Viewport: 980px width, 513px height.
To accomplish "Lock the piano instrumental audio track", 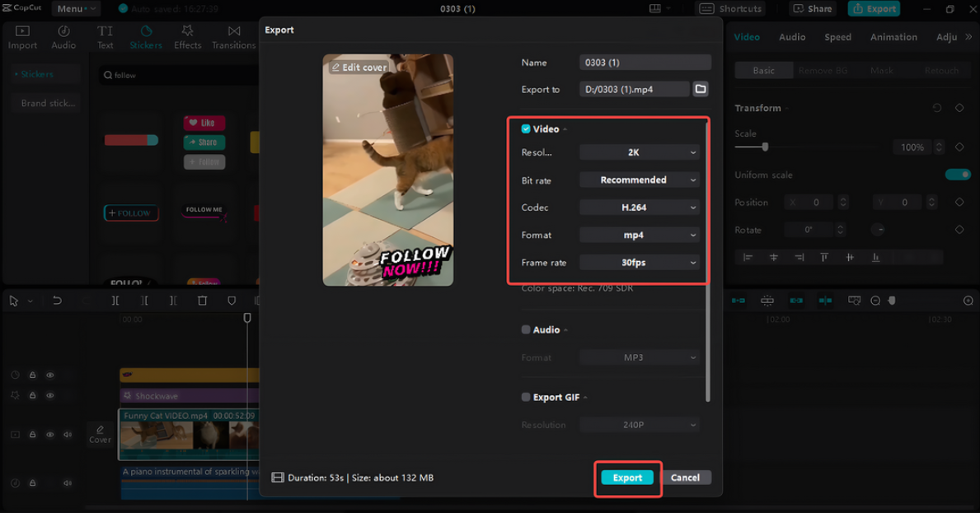I will pos(32,483).
